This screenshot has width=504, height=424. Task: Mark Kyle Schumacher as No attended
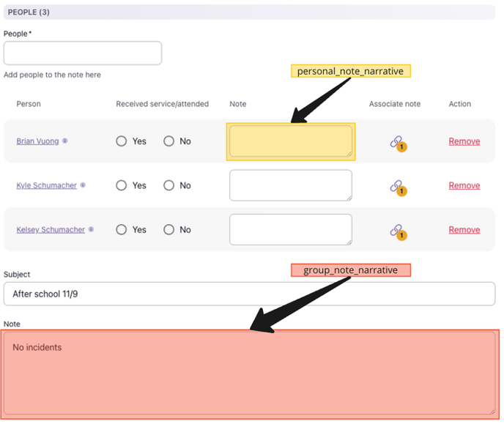click(x=169, y=185)
